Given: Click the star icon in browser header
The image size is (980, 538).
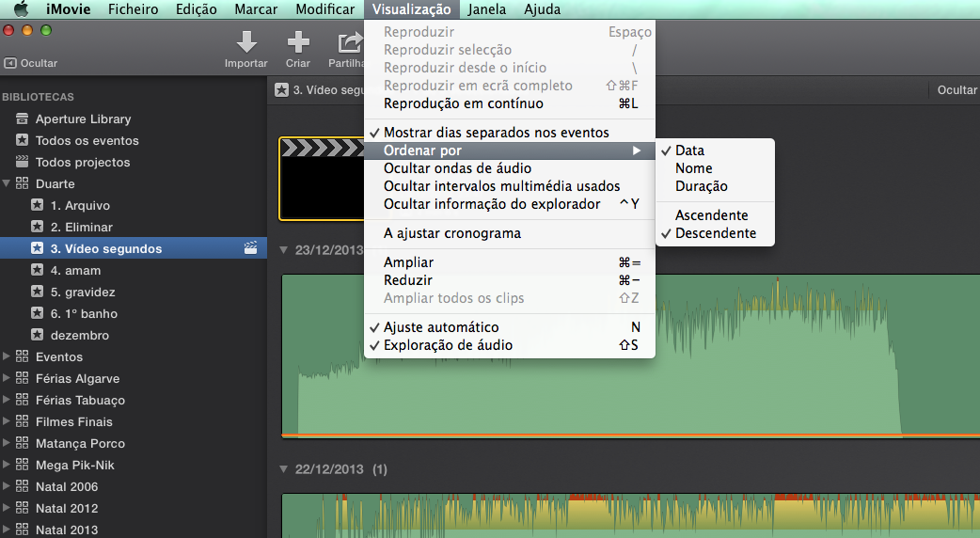Looking at the screenshot, I should (281, 90).
